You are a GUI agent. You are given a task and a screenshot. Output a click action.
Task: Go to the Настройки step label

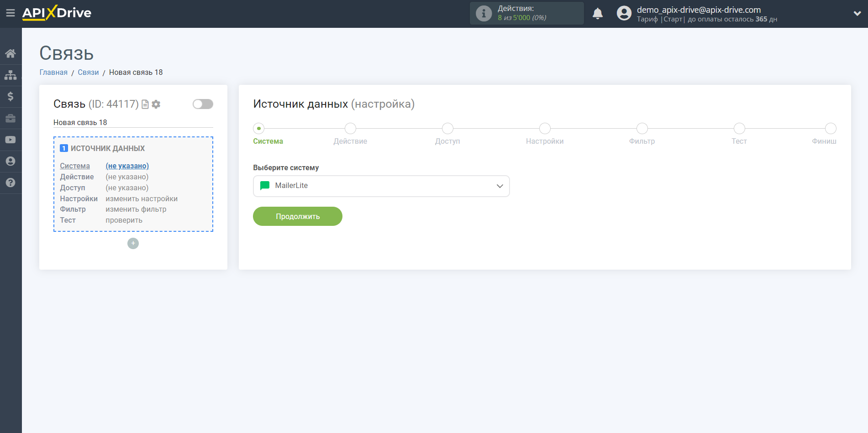(545, 141)
